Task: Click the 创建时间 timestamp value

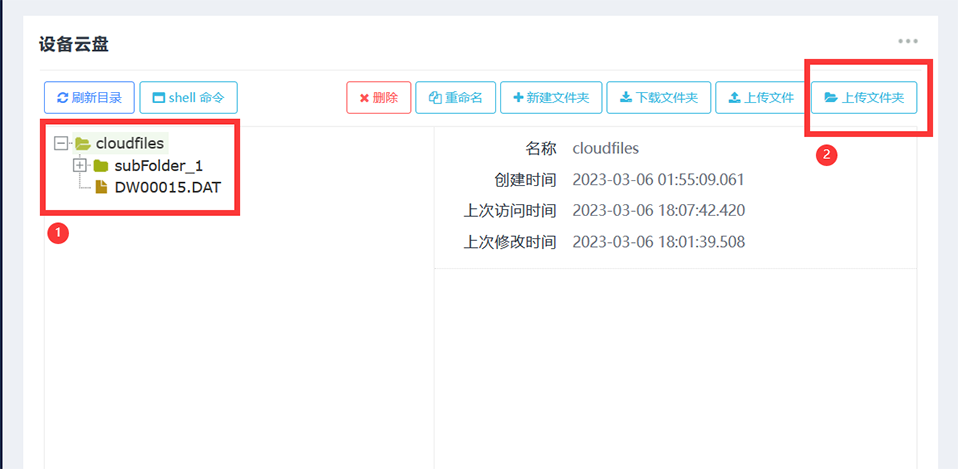Action: pos(658,180)
